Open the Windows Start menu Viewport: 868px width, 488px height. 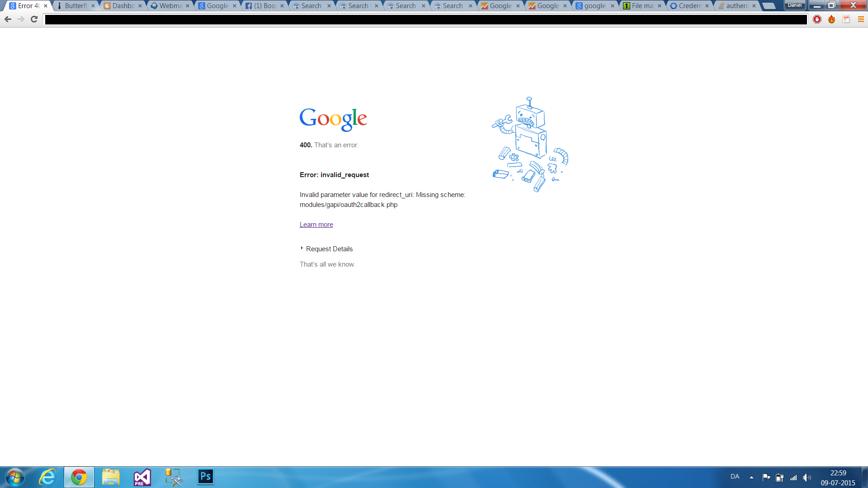point(15,477)
